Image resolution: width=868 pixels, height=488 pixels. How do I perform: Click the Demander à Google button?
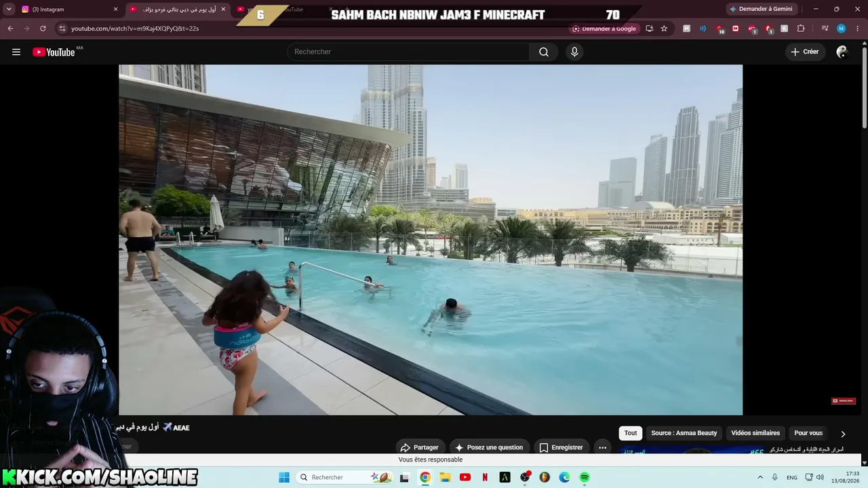point(604,28)
